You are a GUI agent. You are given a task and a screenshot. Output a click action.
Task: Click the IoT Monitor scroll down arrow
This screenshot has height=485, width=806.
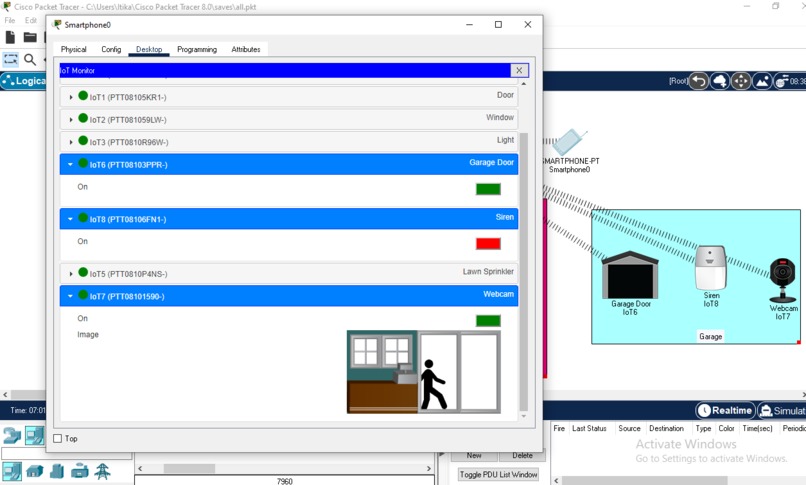[524, 417]
